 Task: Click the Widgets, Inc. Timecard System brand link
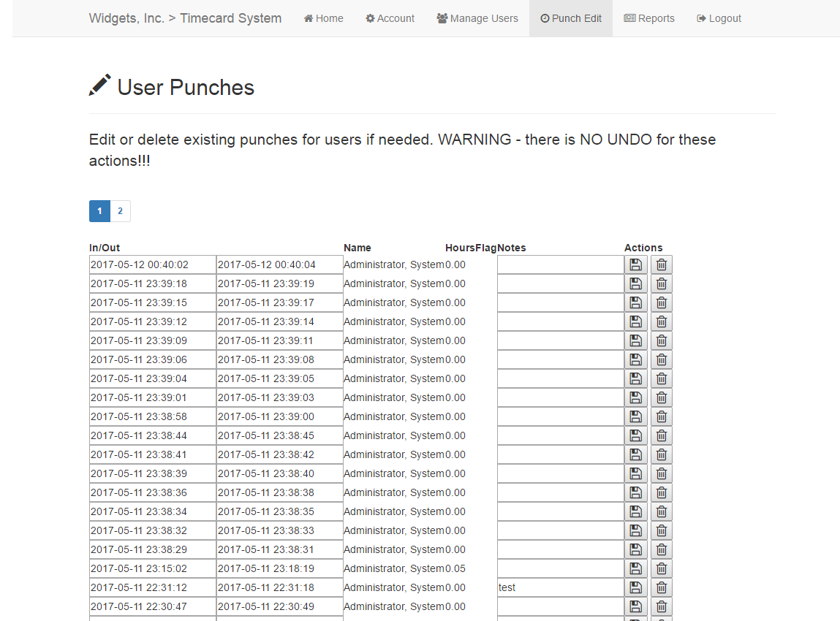[185, 18]
